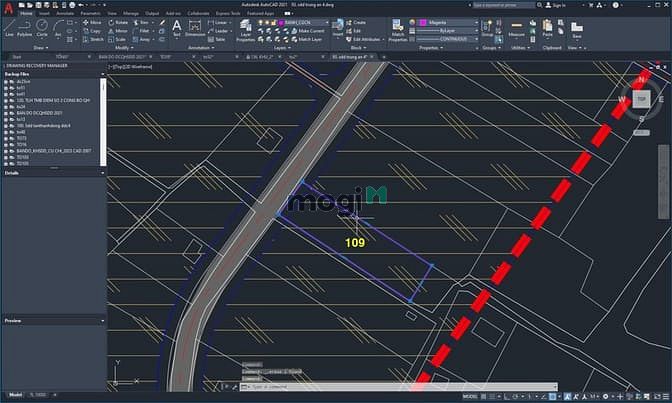Switch to the Output ribbon tab
Screen dimensions: 672x403
(152, 13)
